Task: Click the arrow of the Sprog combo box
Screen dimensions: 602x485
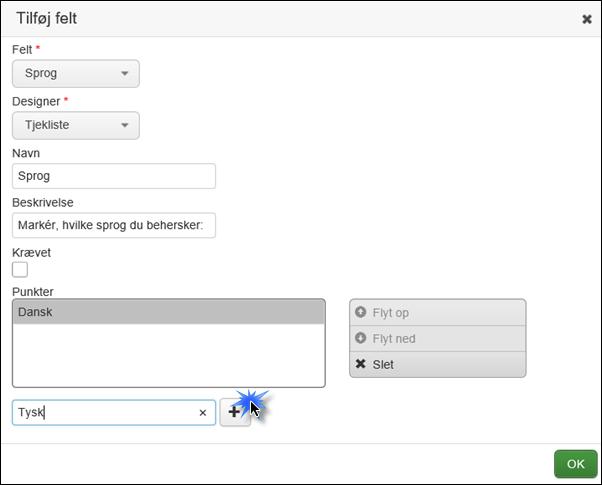Action: 124,74
